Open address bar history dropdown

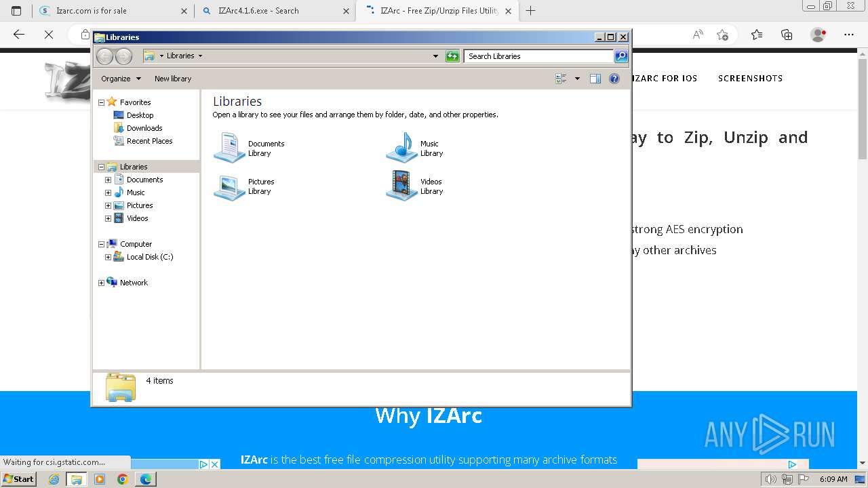[435, 56]
